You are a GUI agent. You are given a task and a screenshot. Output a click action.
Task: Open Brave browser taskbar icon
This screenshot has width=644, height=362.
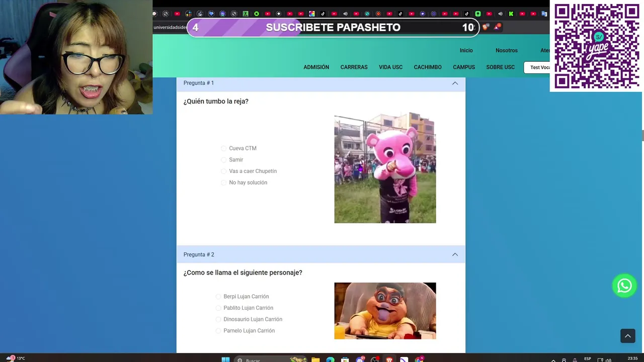(389, 359)
